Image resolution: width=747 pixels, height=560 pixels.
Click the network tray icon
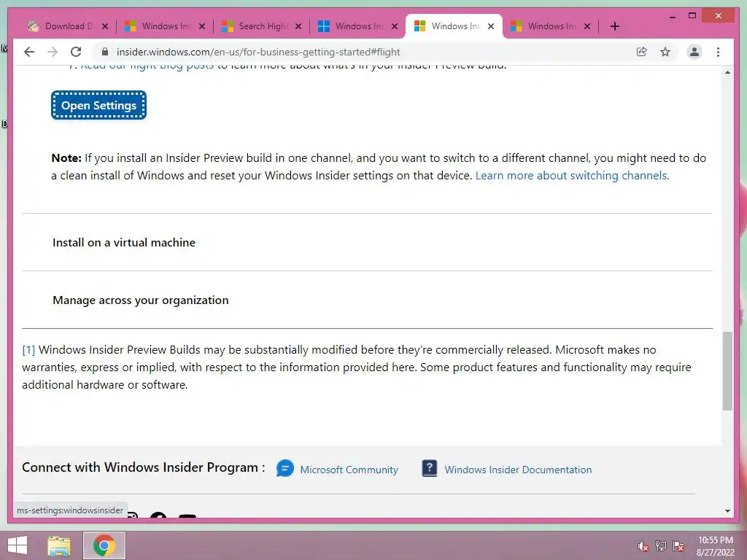point(661,545)
